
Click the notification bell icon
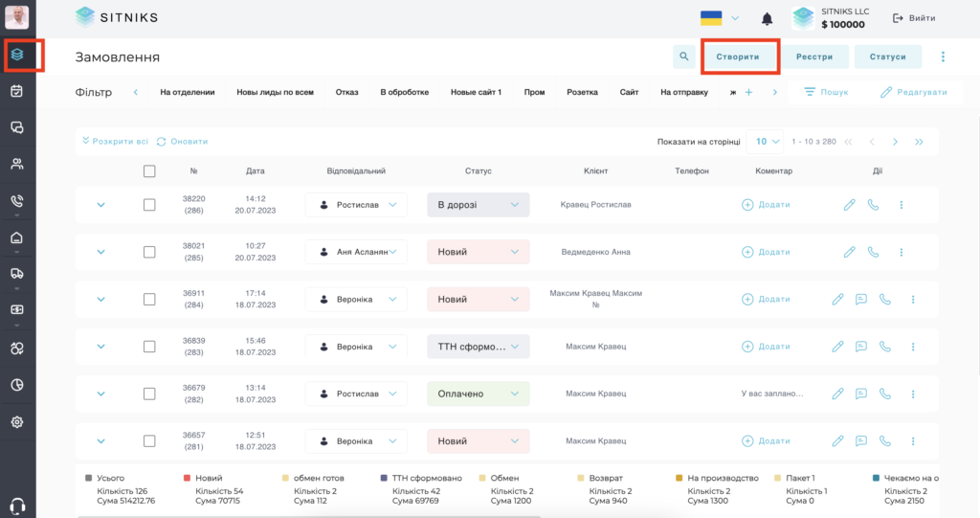pos(767,19)
